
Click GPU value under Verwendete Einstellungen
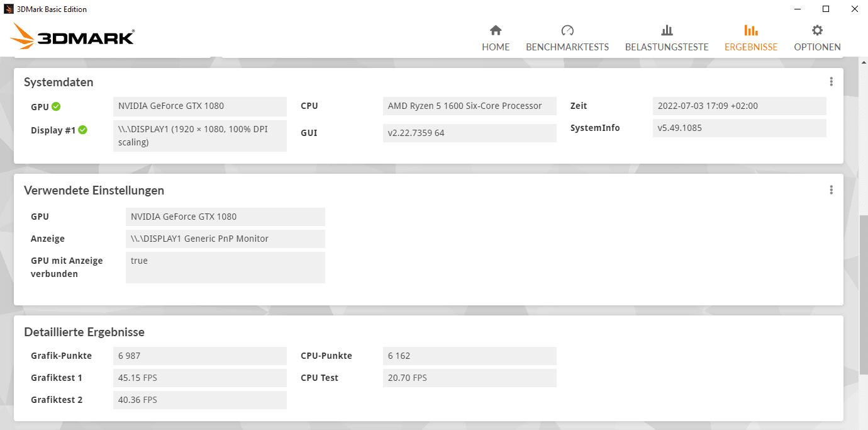point(225,217)
